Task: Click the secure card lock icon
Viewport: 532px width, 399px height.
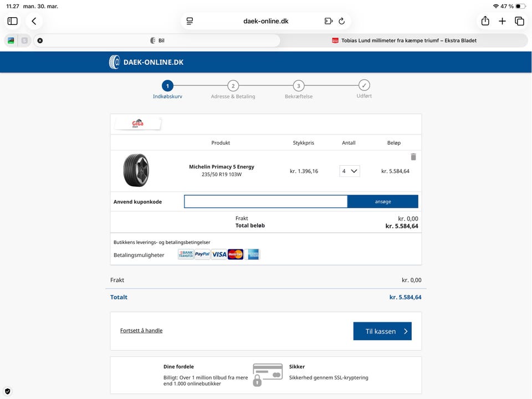Action: click(x=267, y=375)
